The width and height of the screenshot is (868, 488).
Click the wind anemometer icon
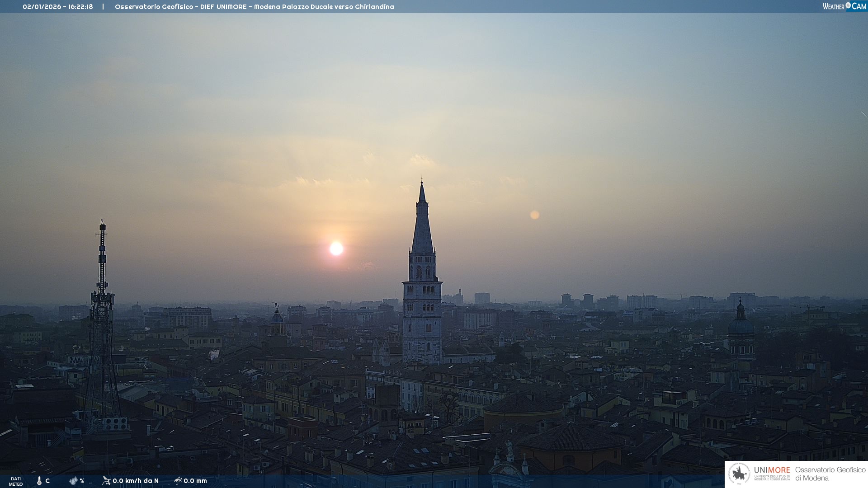(106, 481)
